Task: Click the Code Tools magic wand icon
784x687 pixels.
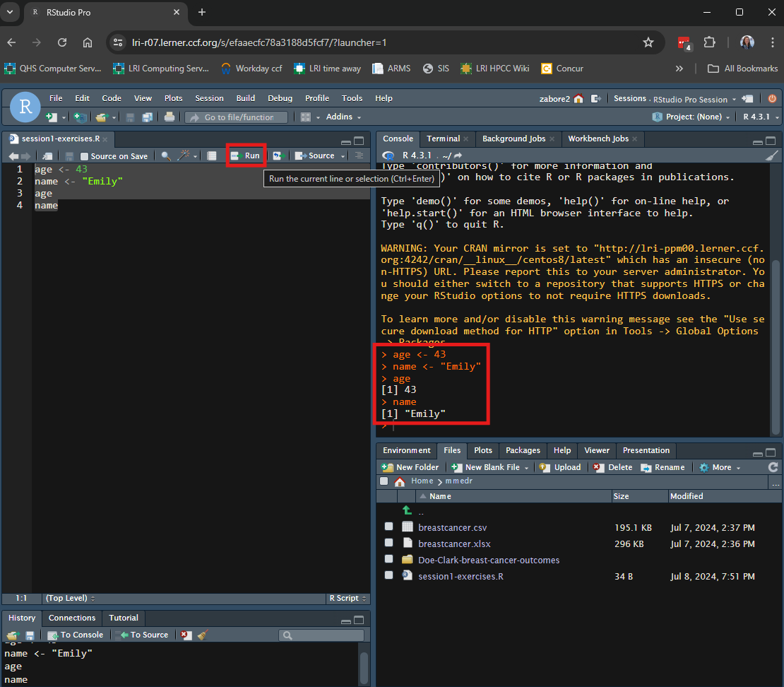Action: 184,155
